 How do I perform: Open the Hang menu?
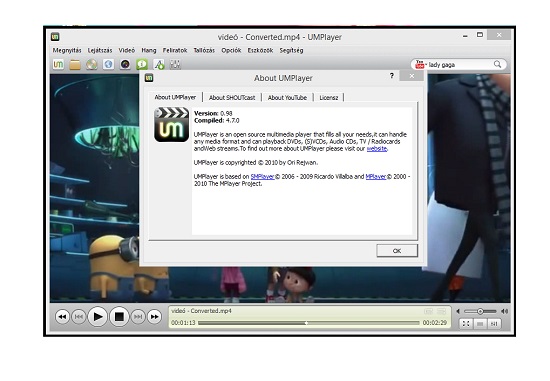[149, 50]
